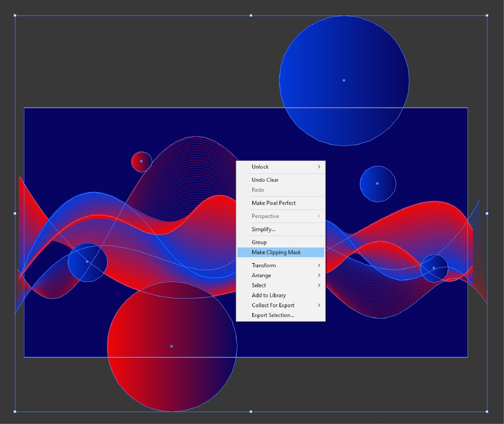Click the top-middle selection handle
The width and height of the screenshot is (504, 424).
[251, 15]
